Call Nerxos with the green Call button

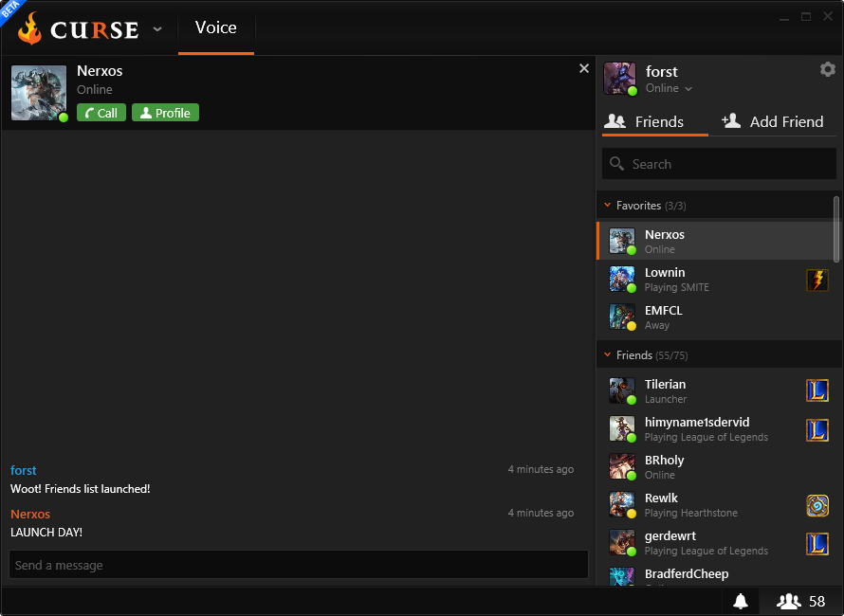pyautogui.click(x=101, y=113)
